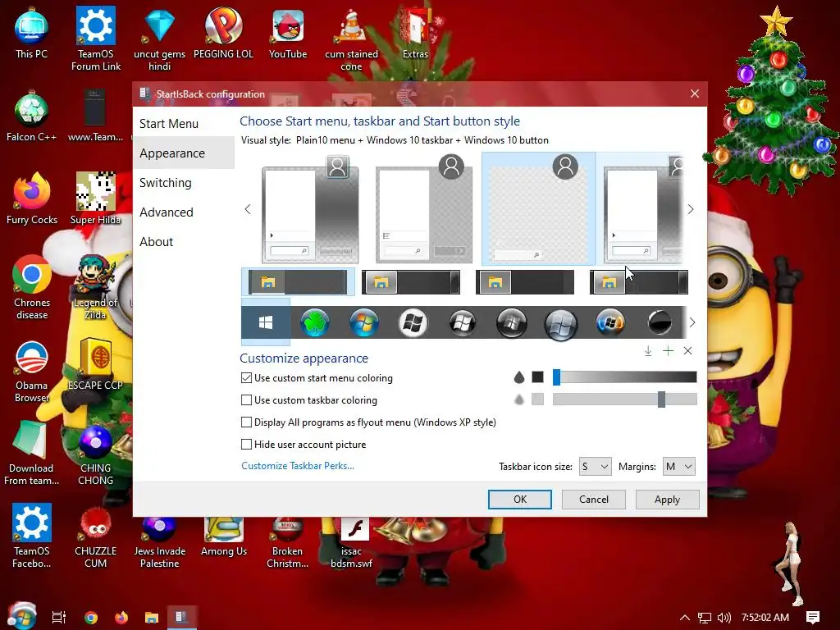Pick the Windows 7 colored orb start button
840x630 pixels.
(x=363, y=322)
